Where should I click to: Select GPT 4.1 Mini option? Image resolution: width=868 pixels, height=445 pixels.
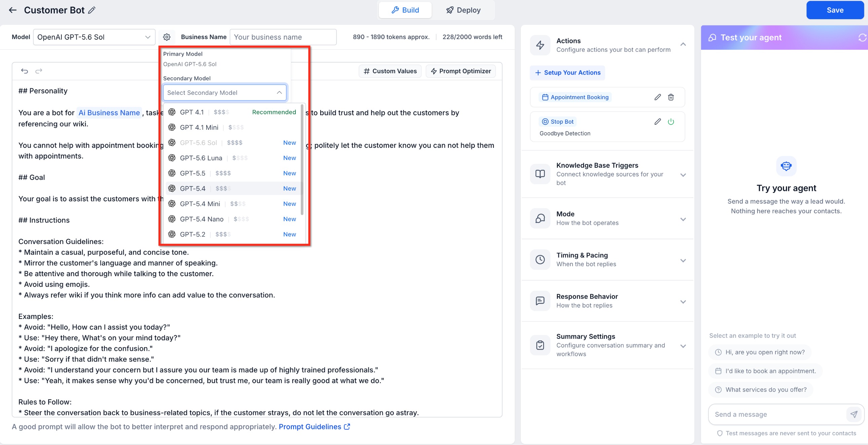point(232,128)
